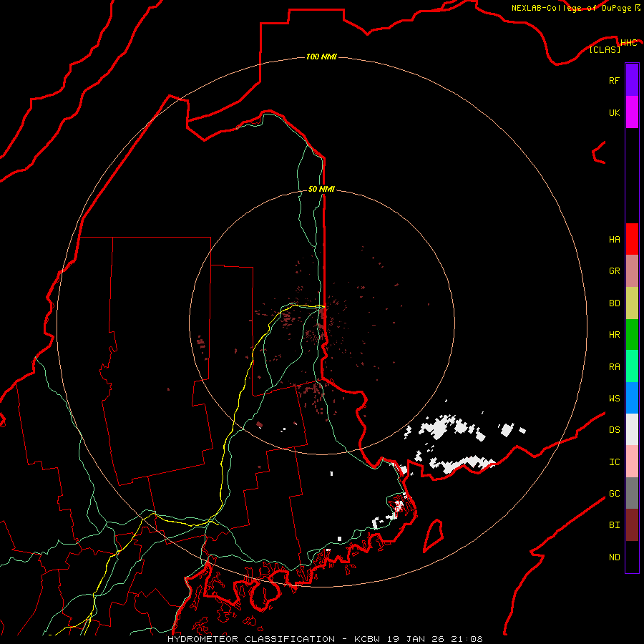Click the UK legend label
644x644 pixels.
coord(614,112)
